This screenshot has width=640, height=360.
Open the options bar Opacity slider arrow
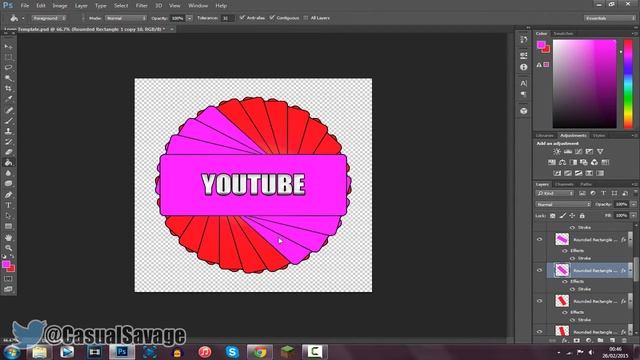[189, 18]
